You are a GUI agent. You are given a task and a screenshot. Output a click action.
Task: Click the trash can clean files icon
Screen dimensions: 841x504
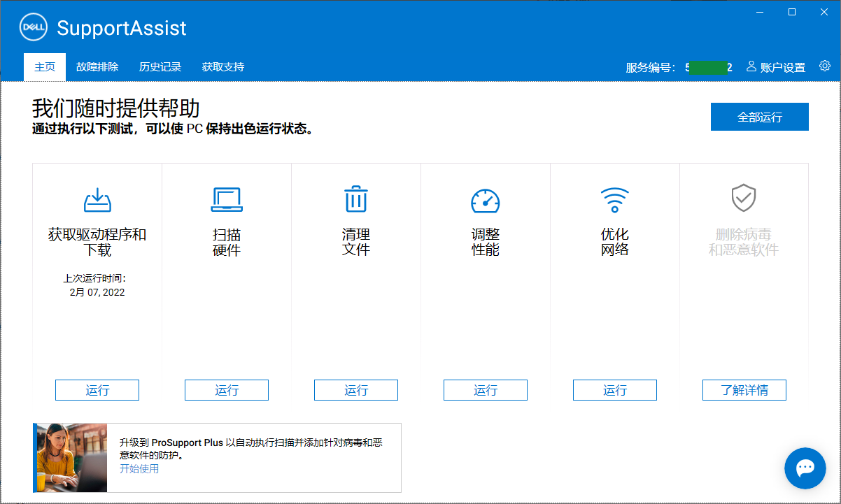coord(356,199)
